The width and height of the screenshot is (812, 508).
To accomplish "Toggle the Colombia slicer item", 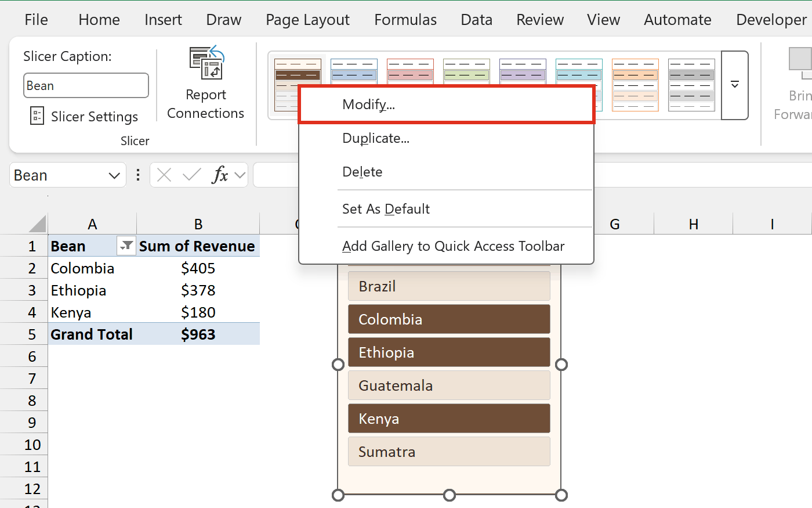I will click(449, 319).
